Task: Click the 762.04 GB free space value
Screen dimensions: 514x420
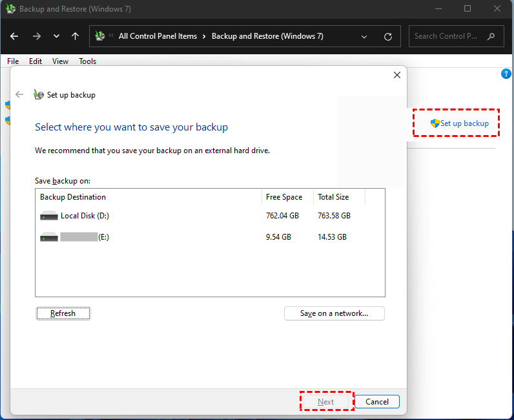Action: coord(282,216)
